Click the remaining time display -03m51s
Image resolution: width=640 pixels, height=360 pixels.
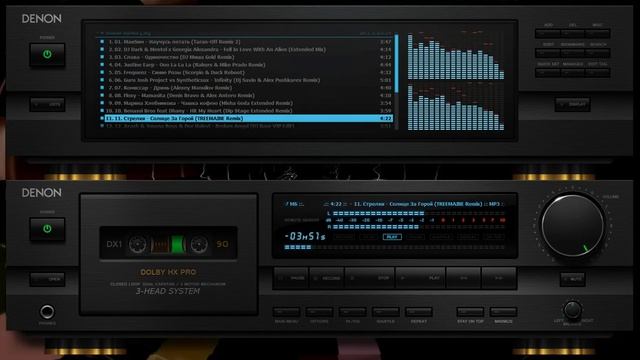point(304,236)
